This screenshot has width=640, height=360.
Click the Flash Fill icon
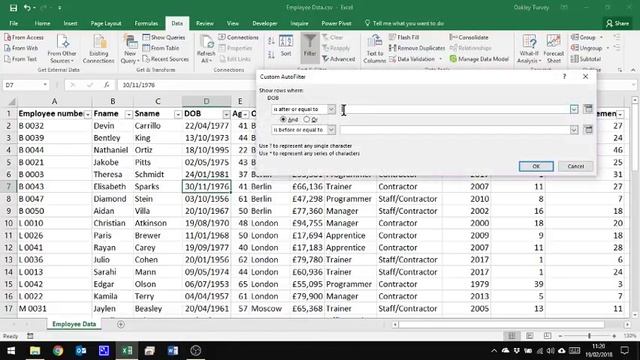pos(392,37)
